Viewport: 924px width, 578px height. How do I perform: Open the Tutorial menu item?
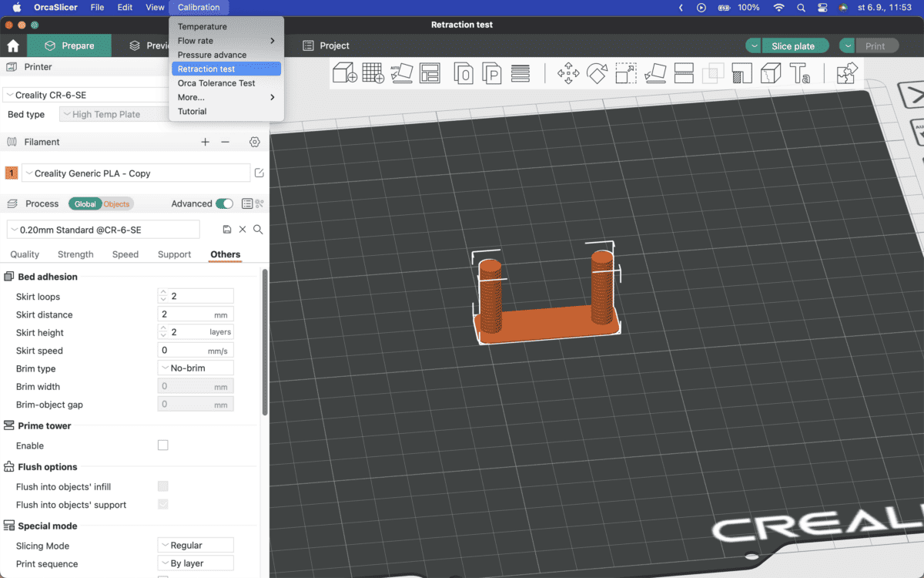click(x=226, y=111)
